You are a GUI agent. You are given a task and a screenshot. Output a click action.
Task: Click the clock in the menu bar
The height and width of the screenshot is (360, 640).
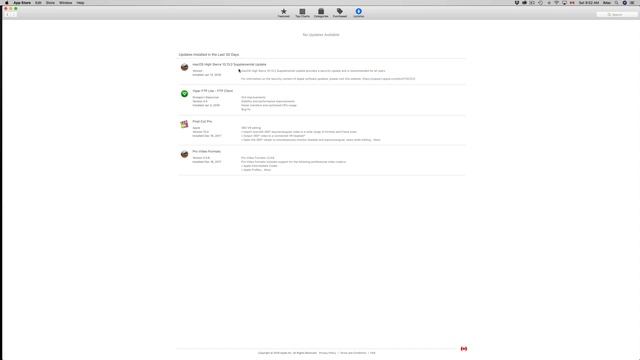[x=589, y=3]
